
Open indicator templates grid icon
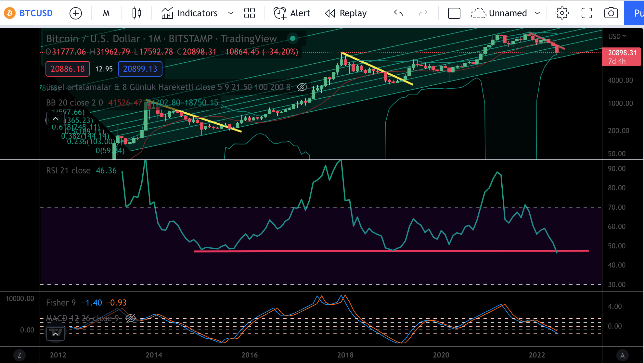(x=249, y=13)
